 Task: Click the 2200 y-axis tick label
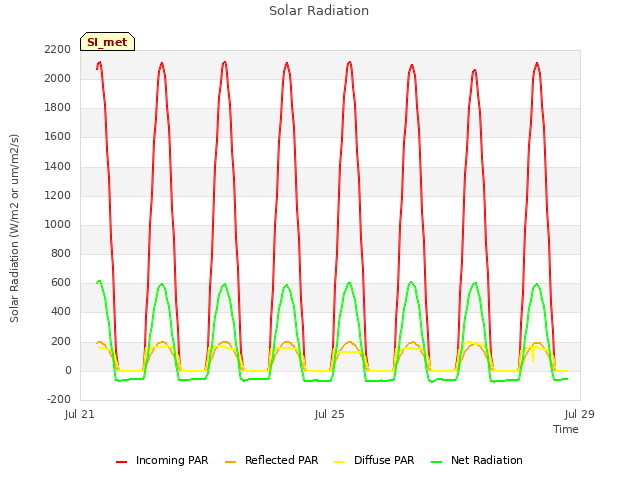58,49
